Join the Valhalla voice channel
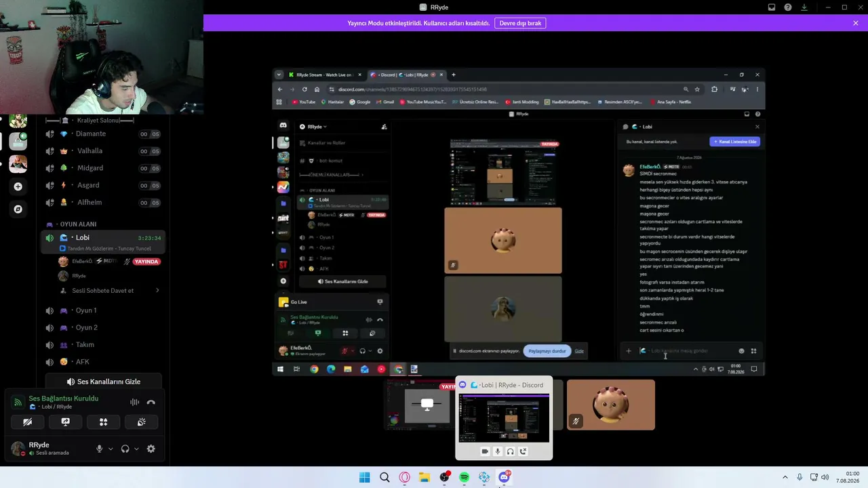868x488 pixels. click(x=103, y=151)
